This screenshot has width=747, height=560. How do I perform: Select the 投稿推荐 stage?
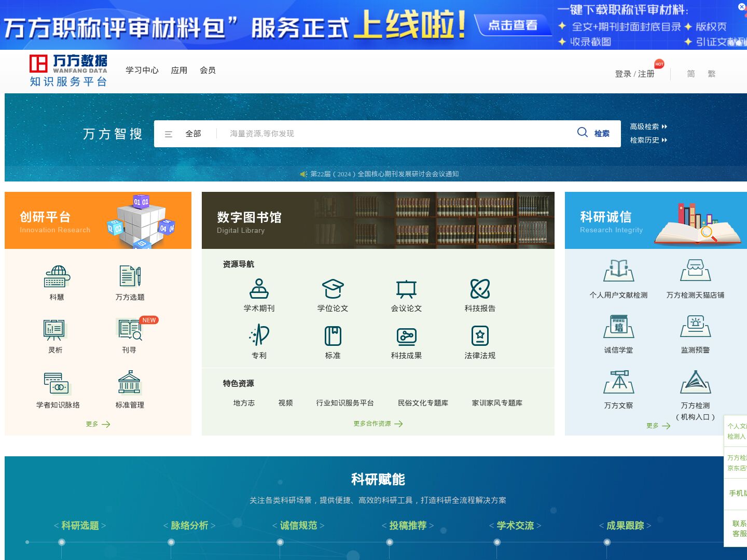(408, 525)
